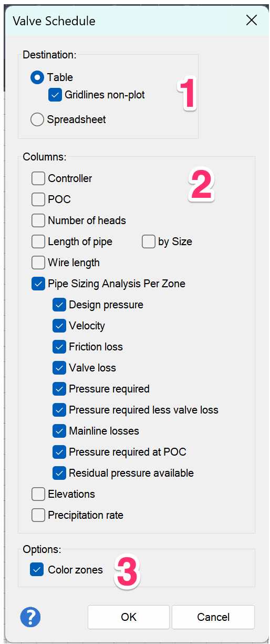The image size is (270, 644).
Task: Close the Valve Schedule dialog
Action: [252, 21]
